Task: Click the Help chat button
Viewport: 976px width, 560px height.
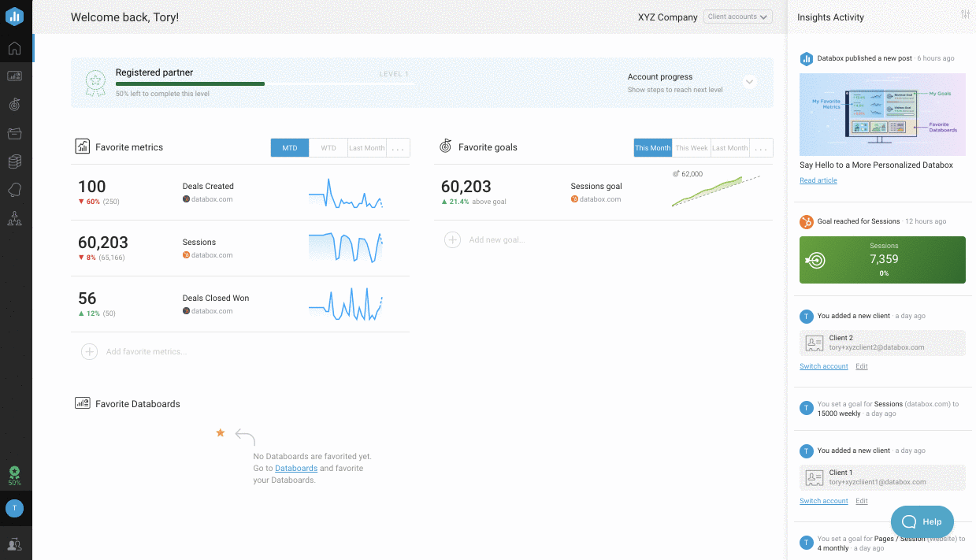Action: click(922, 521)
